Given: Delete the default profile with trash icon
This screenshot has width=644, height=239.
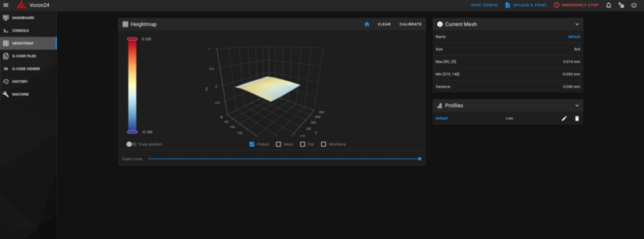Looking at the screenshot, I should pos(576,119).
